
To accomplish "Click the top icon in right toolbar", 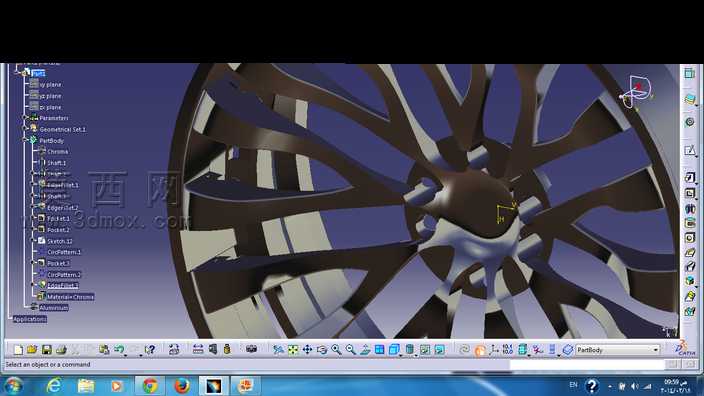I will 690,73.
